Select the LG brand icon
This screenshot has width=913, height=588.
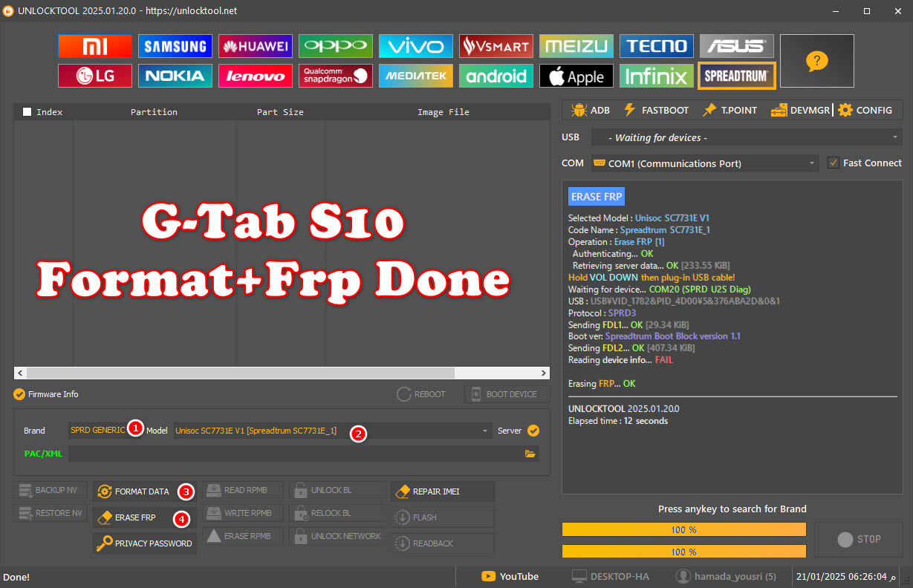pyautogui.click(x=95, y=76)
